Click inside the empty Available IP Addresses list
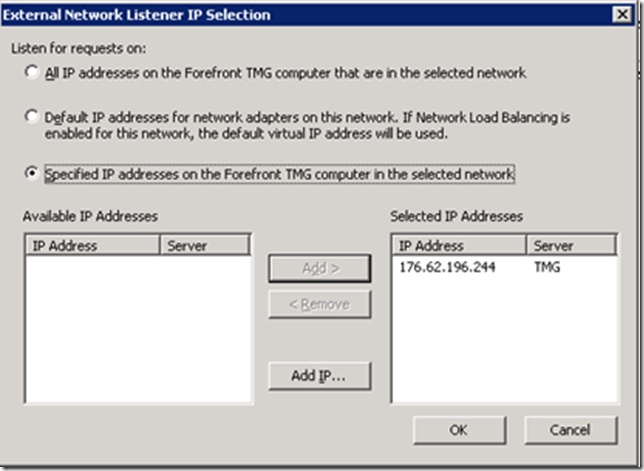The width and height of the screenshot is (644, 471). 138,330
